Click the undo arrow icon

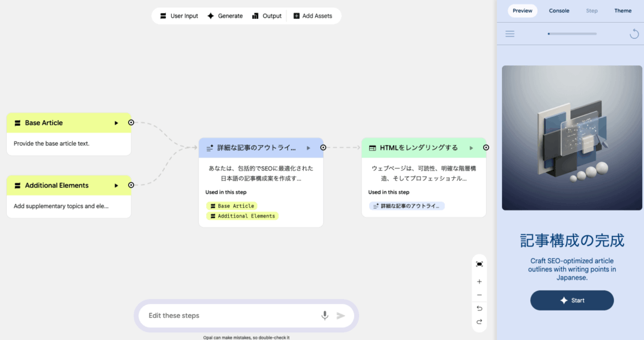479,309
